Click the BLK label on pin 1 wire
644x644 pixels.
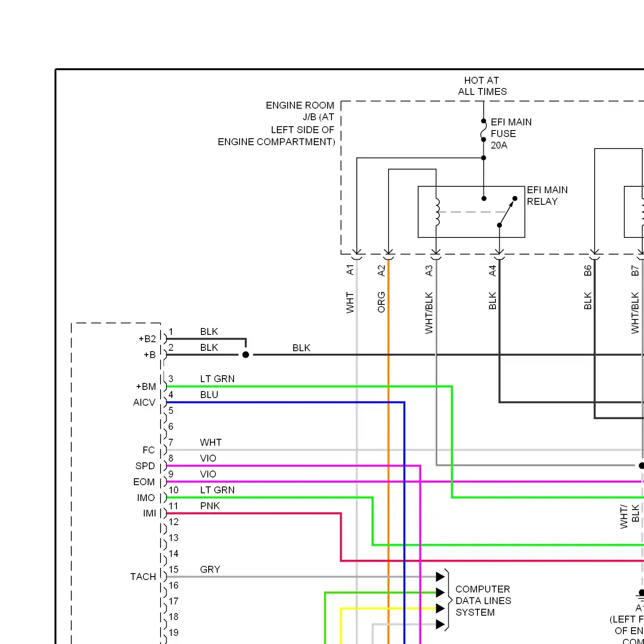click(x=209, y=331)
